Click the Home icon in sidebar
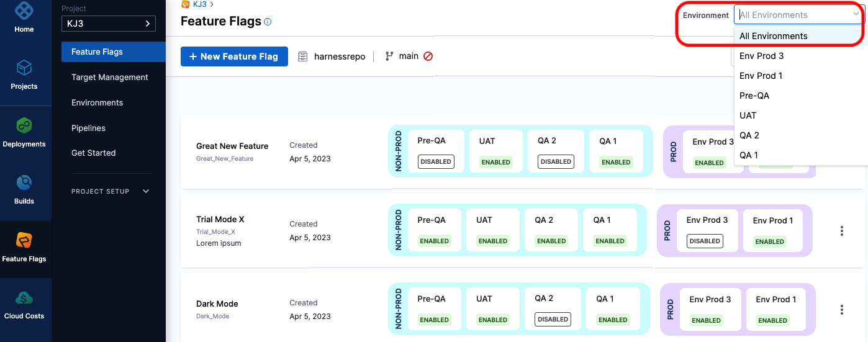Screen dimensions: 868x342 click(x=24, y=11)
